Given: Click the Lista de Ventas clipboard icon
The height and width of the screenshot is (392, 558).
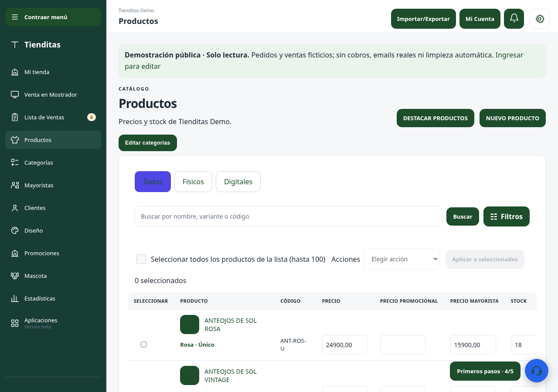Looking at the screenshot, I should point(15,117).
